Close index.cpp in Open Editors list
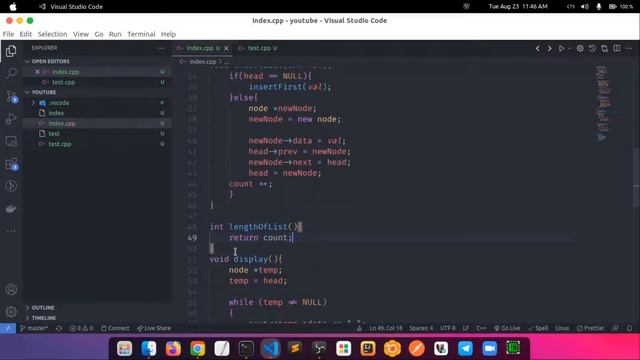640x360 pixels. [x=37, y=71]
